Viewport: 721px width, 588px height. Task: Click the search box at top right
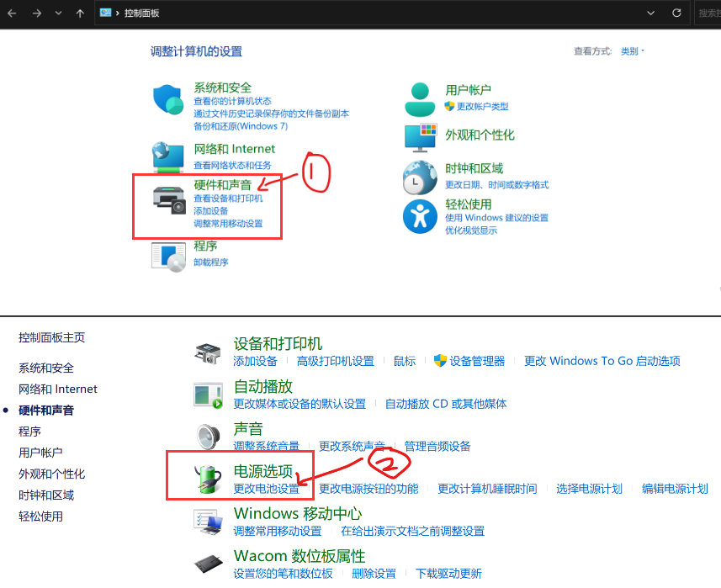coord(711,13)
